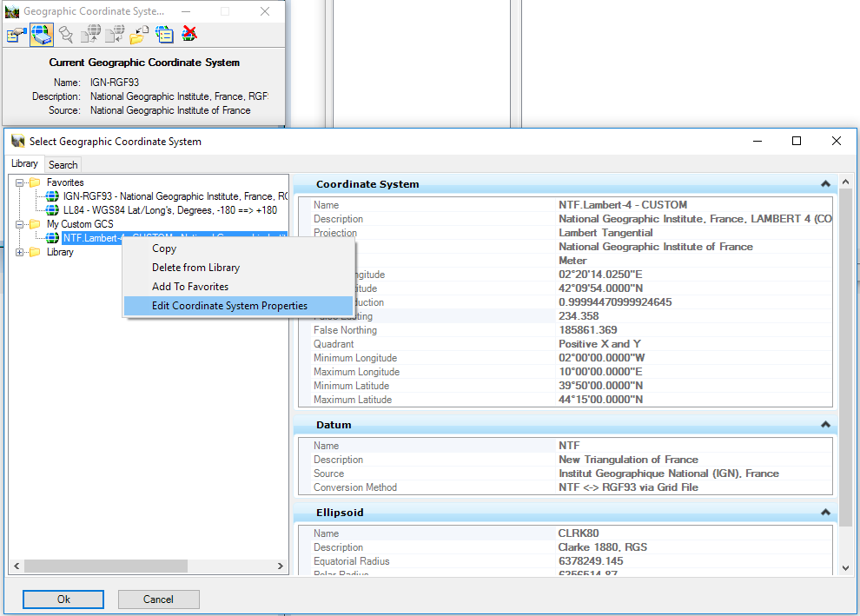Click the NTF.Lambert-4 globe icon
Image resolution: width=860 pixels, height=616 pixels.
(x=52, y=238)
